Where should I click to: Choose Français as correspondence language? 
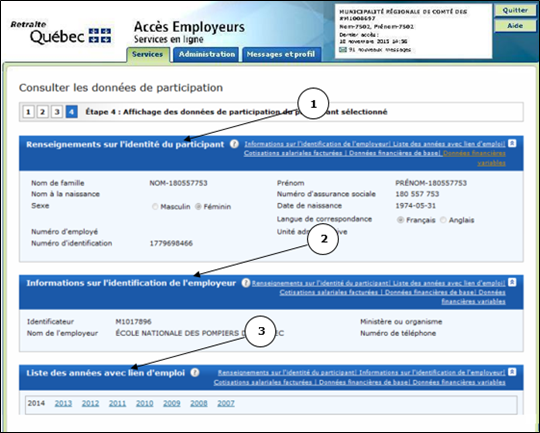point(400,220)
